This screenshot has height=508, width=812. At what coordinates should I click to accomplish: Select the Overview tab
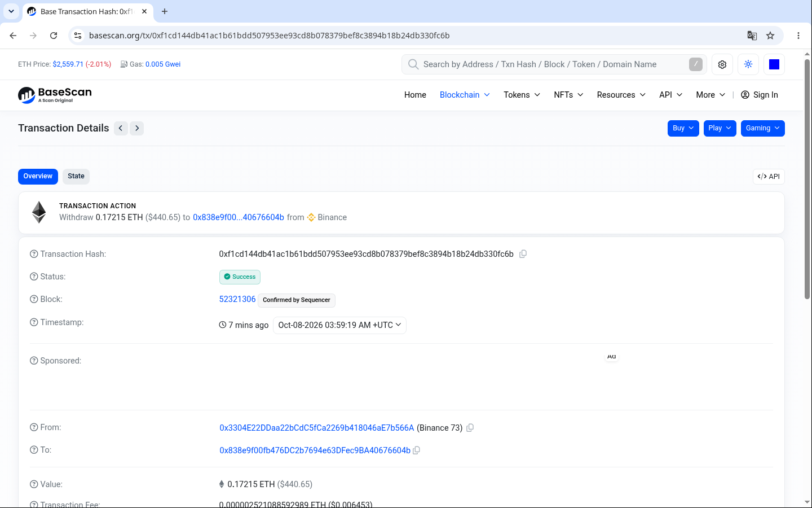coord(38,176)
